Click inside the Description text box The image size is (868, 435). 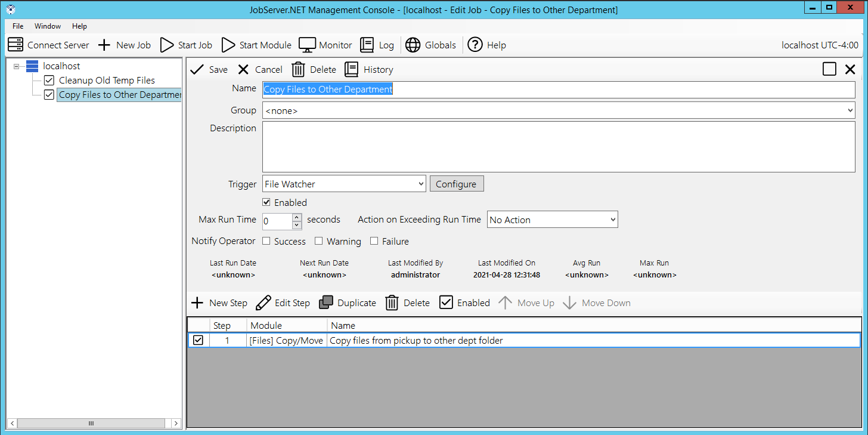[558, 147]
